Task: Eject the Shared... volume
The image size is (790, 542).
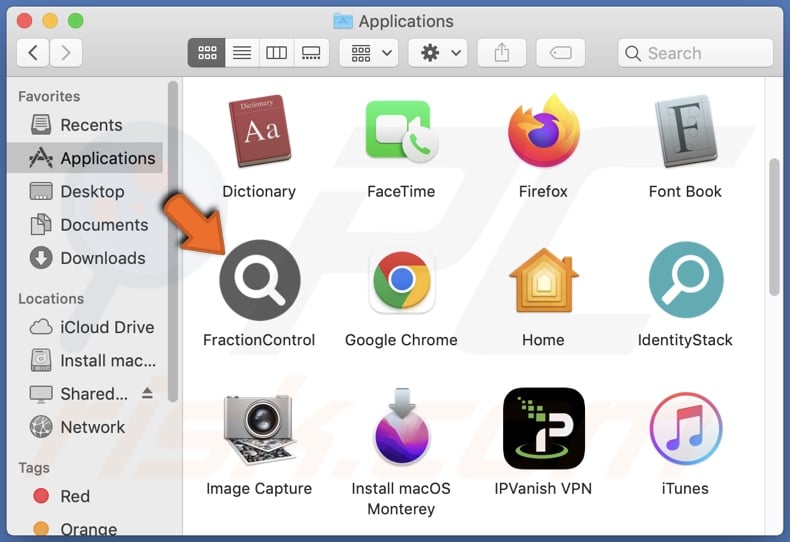Action: pyautogui.click(x=147, y=393)
